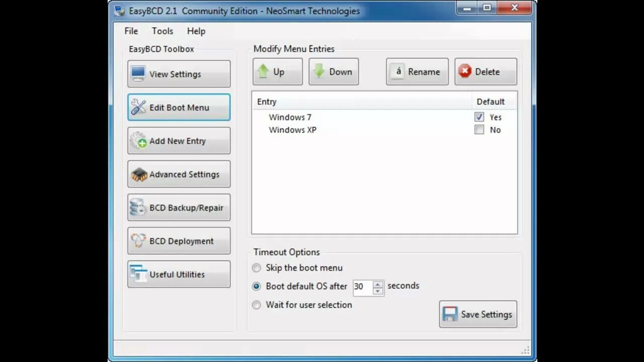Click the Delete button label

488,71
